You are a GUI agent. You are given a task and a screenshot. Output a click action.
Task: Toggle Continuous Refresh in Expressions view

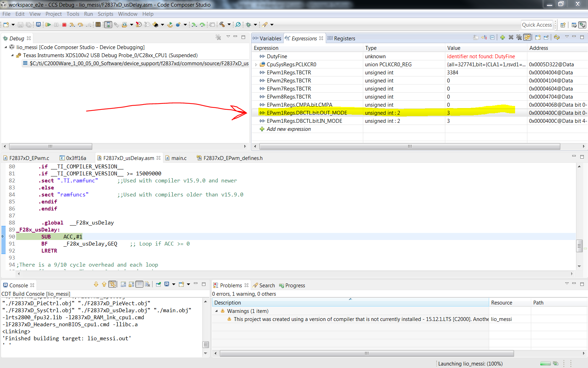pyautogui.click(x=527, y=37)
